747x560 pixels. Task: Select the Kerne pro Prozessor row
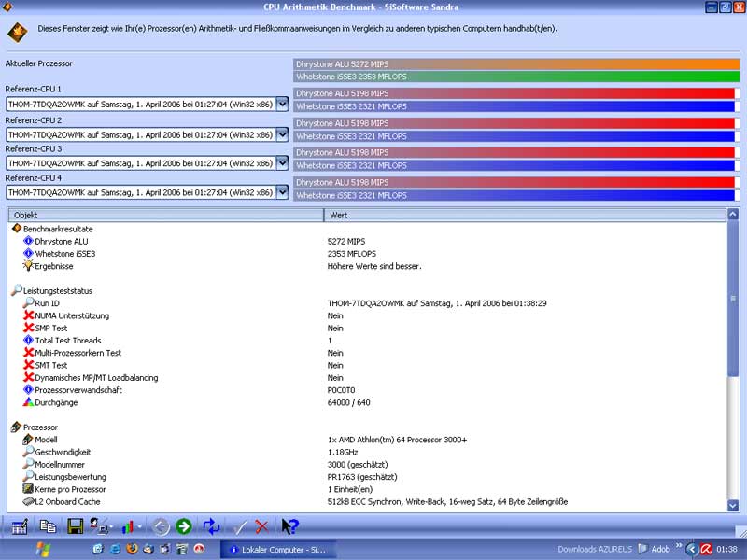[x=64, y=489]
